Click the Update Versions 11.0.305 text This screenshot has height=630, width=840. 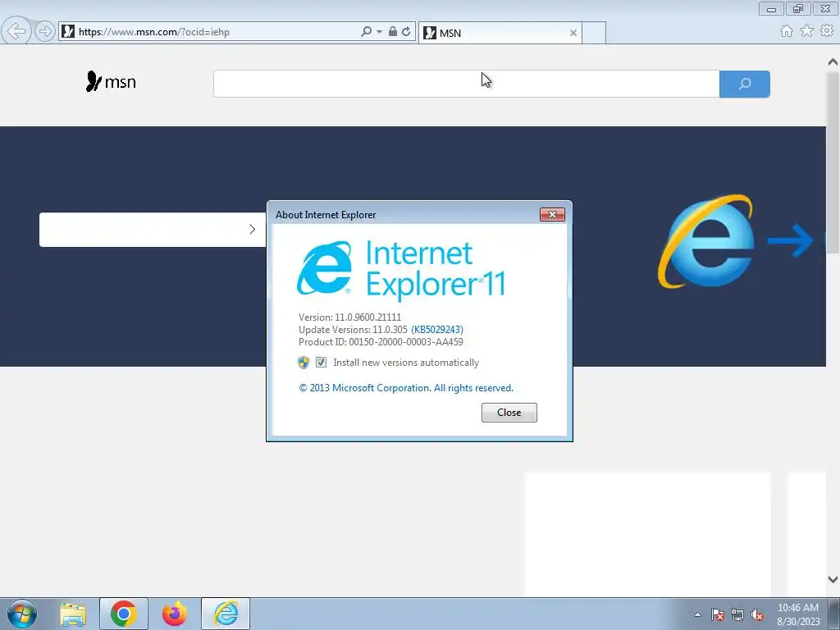(x=353, y=330)
